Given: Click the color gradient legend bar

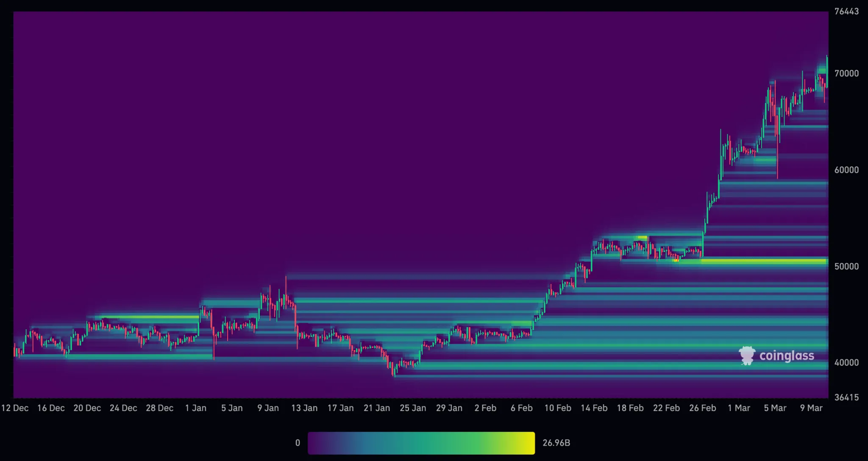Looking at the screenshot, I should 421,443.
